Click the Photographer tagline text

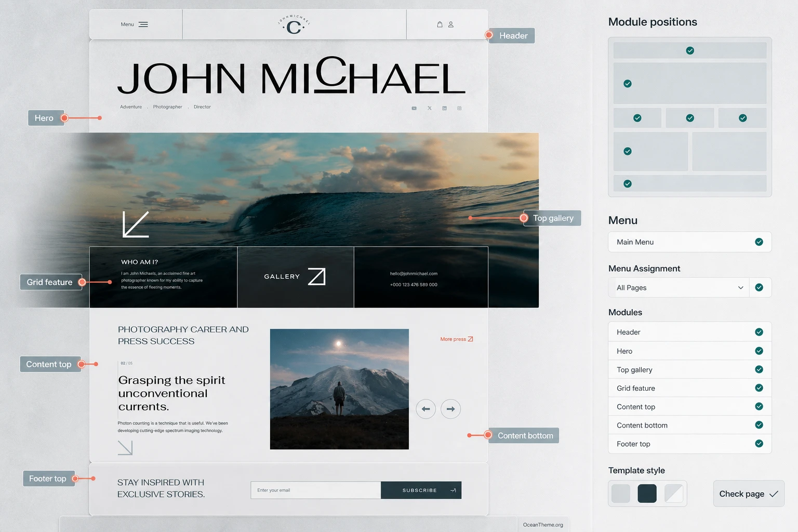pyautogui.click(x=167, y=107)
